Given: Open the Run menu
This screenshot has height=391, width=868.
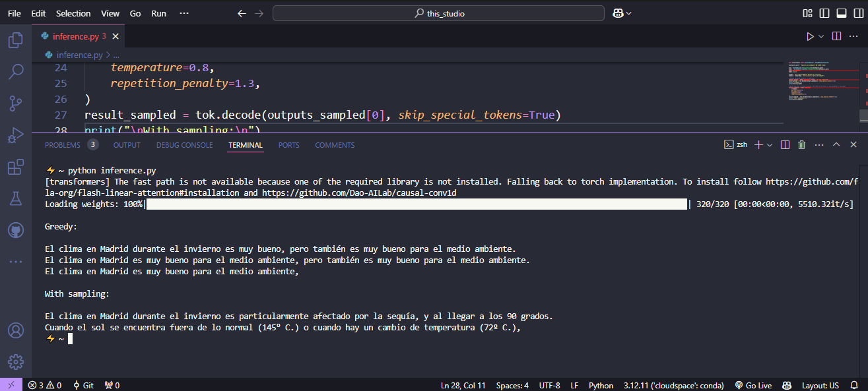Looking at the screenshot, I should coord(158,13).
